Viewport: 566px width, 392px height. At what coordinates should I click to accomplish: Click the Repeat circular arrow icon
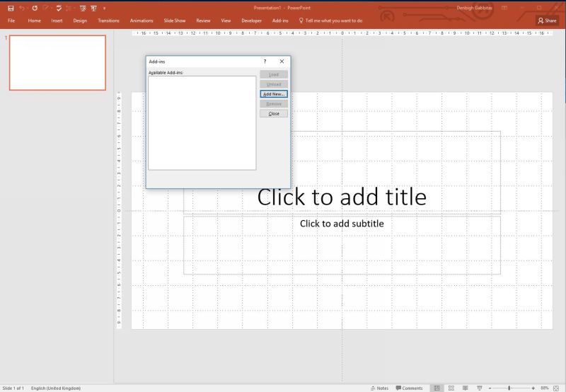[35, 8]
